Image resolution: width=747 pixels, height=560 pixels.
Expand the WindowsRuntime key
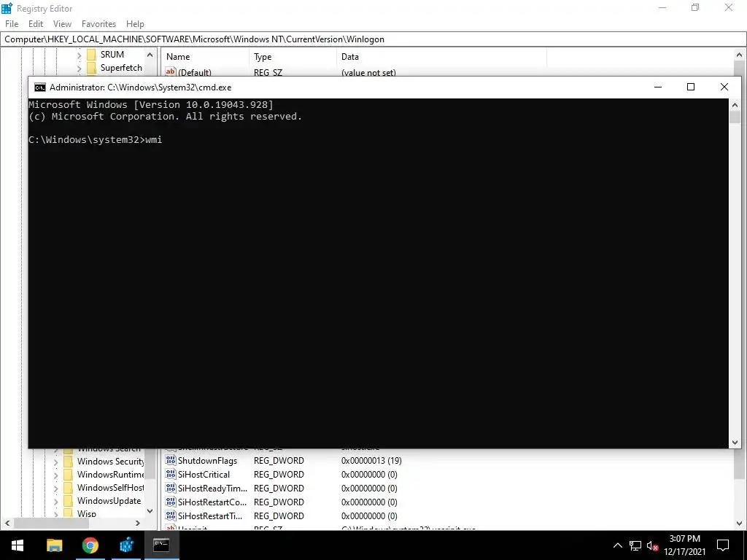tap(55, 475)
